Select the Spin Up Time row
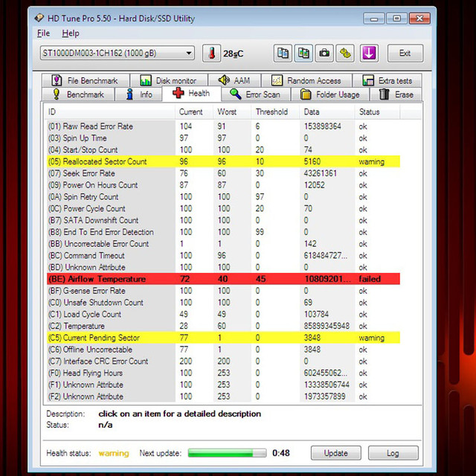 (223, 138)
